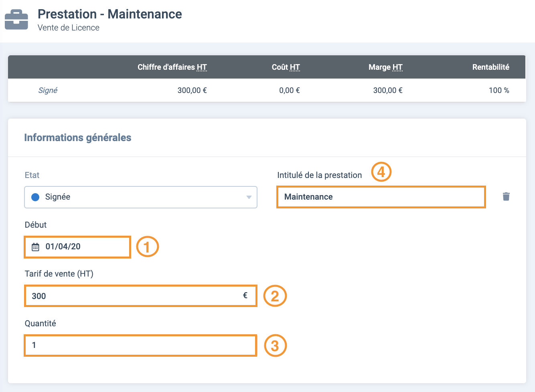The width and height of the screenshot is (535, 392).
Task: Click the HT abbreviation in Coût header
Action: point(295,67)
